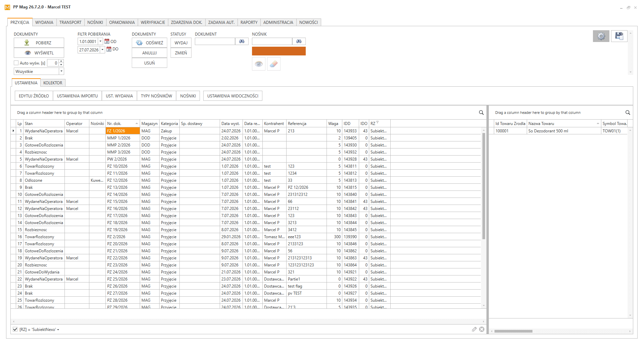Uncheck the [RZ] = 'SubiektNexo' filter checkbox

point(15,329)
